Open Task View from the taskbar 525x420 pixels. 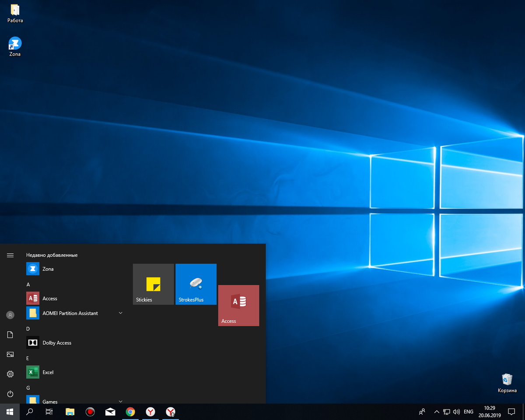(49, 412)
